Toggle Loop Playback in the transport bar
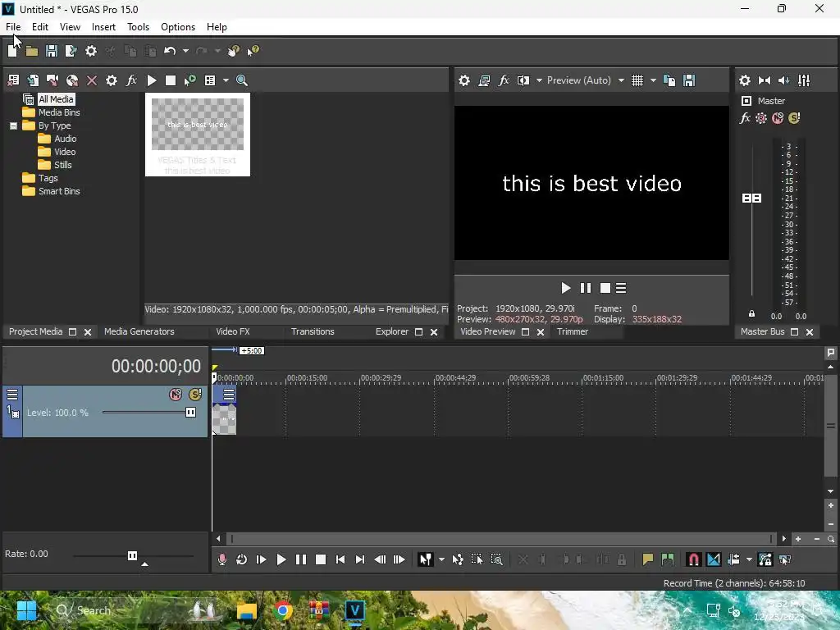 [x=242, y=559]
